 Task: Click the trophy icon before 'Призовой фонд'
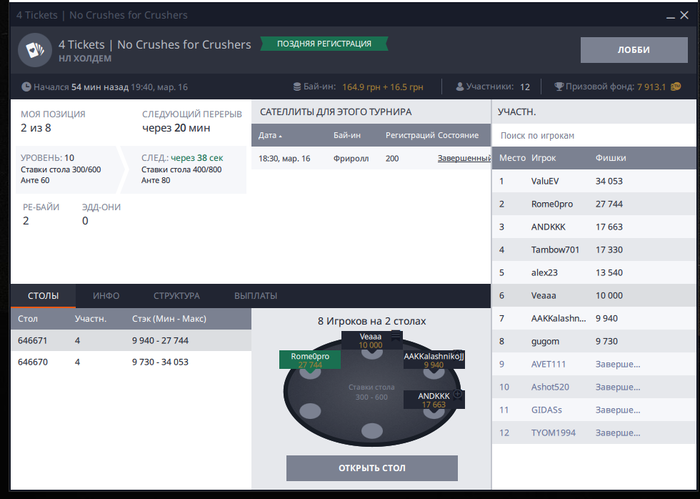559,87
